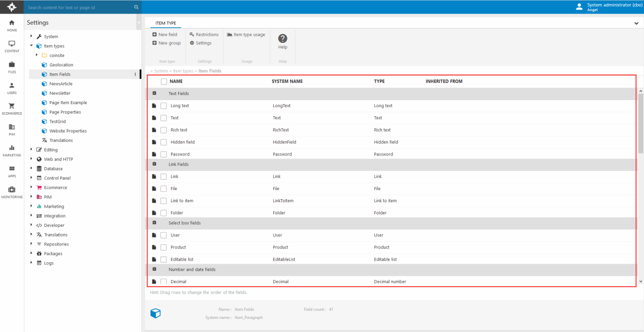Click the Monitoring icon in left navigation
The image size is (644, 332).
click(12, 190)
